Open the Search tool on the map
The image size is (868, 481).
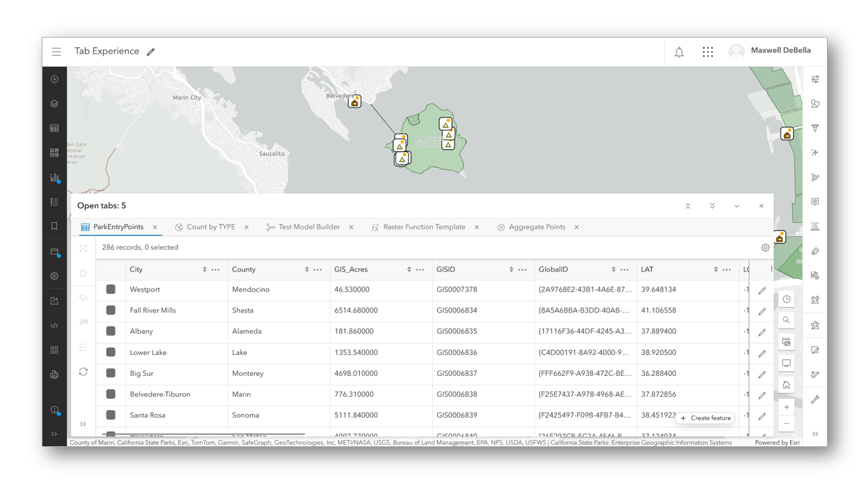click(x=787, y=320)
